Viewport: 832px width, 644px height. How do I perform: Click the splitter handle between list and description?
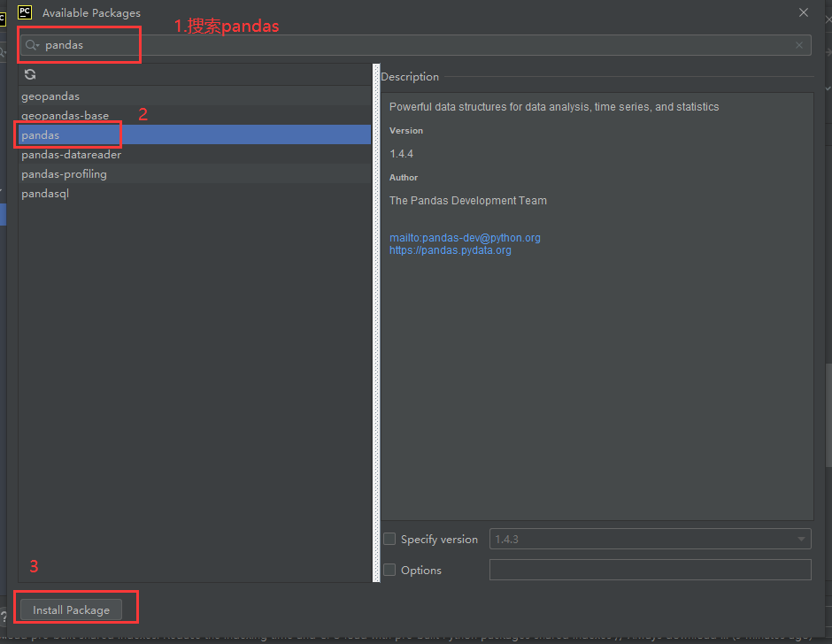point(377,323)
